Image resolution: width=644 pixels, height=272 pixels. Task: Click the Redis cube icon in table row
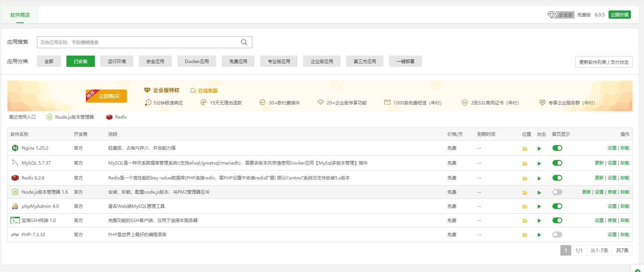(x=15, y=178)
